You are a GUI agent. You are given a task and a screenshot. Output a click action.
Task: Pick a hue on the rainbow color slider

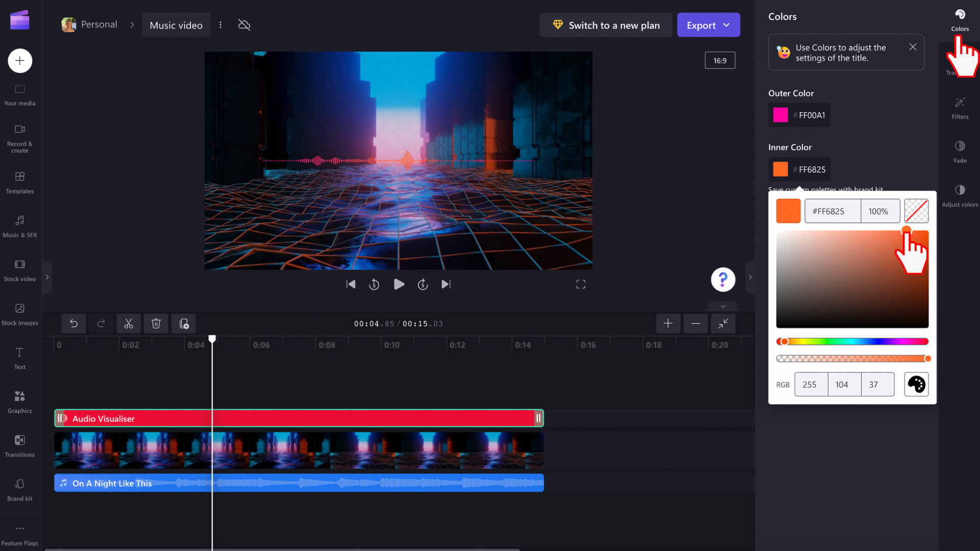[x=852, y=341]
